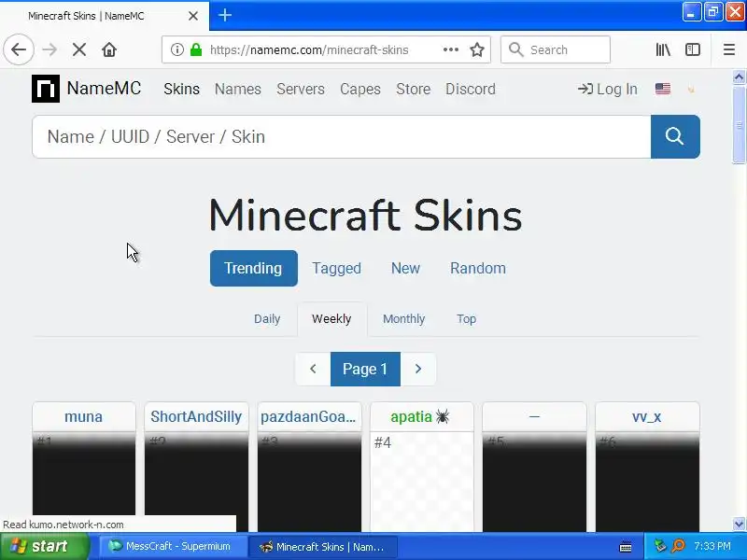
Task: Switch to Weekly trending
Action: (331, 318)
